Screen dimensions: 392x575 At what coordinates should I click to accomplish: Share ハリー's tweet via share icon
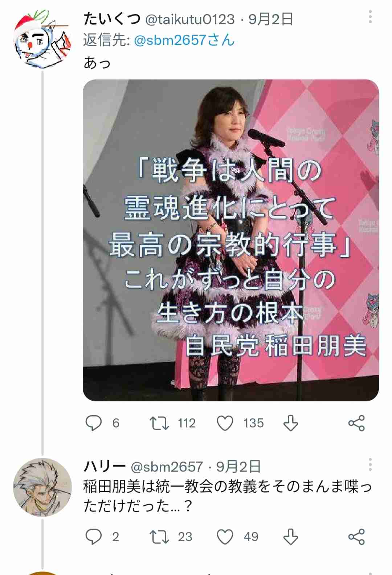click(356, 536)
